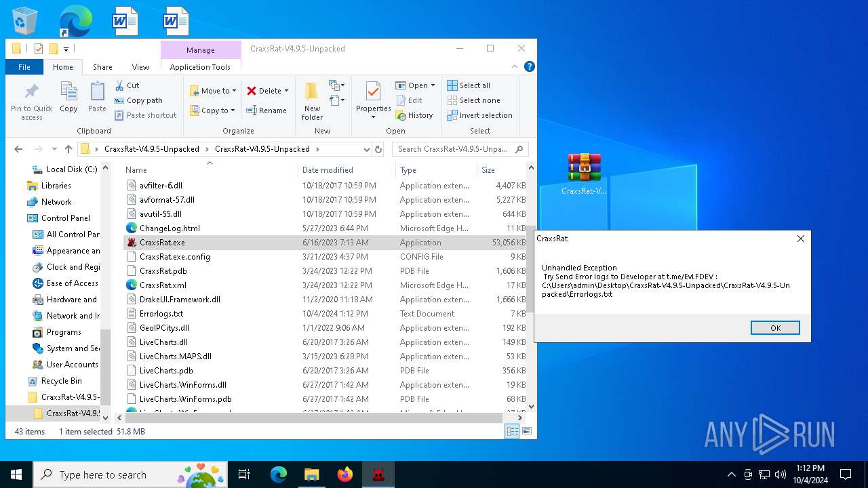Open Recycle Bin desktop icon

click(x=25, y=21)
